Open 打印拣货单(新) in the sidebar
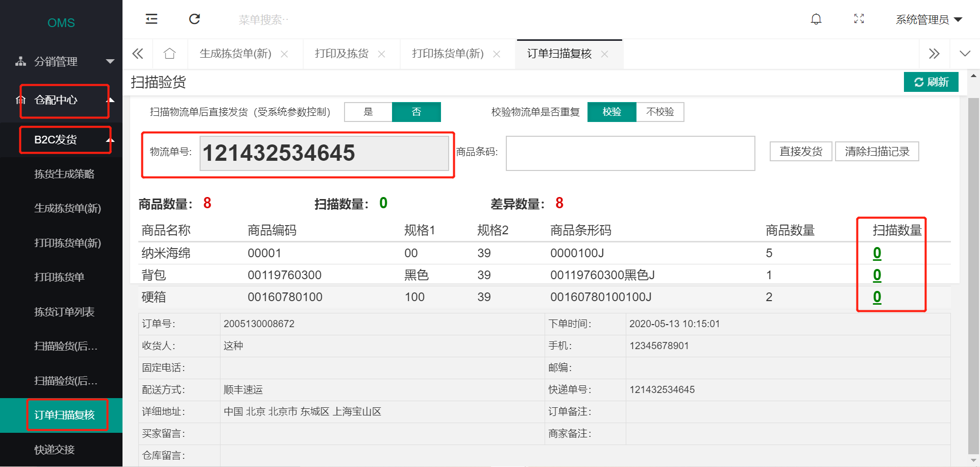Viewport: 980px width, 467px height. point(67,243)
